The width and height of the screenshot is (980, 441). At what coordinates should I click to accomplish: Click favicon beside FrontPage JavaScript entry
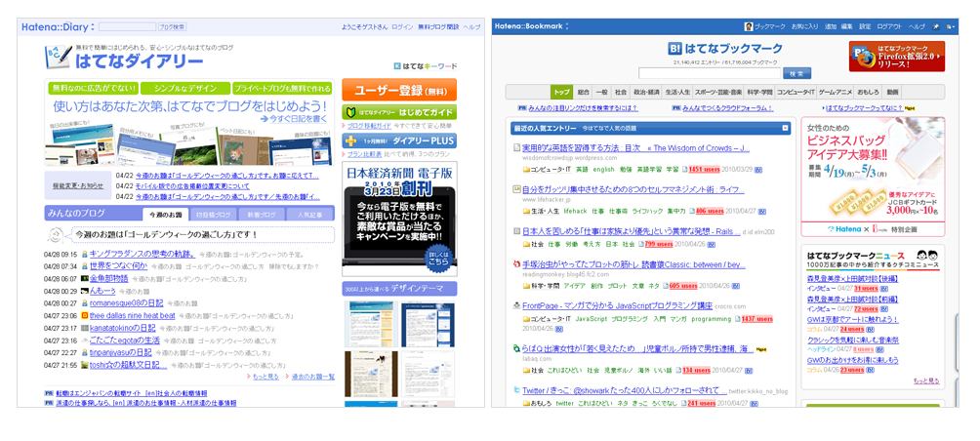click(x=517, y=306)
